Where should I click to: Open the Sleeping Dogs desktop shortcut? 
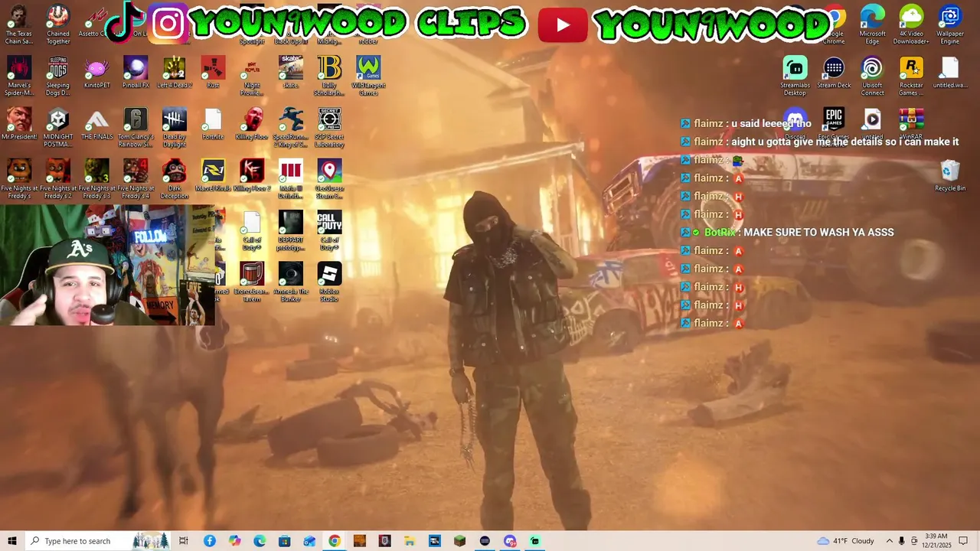coord(58,77)
